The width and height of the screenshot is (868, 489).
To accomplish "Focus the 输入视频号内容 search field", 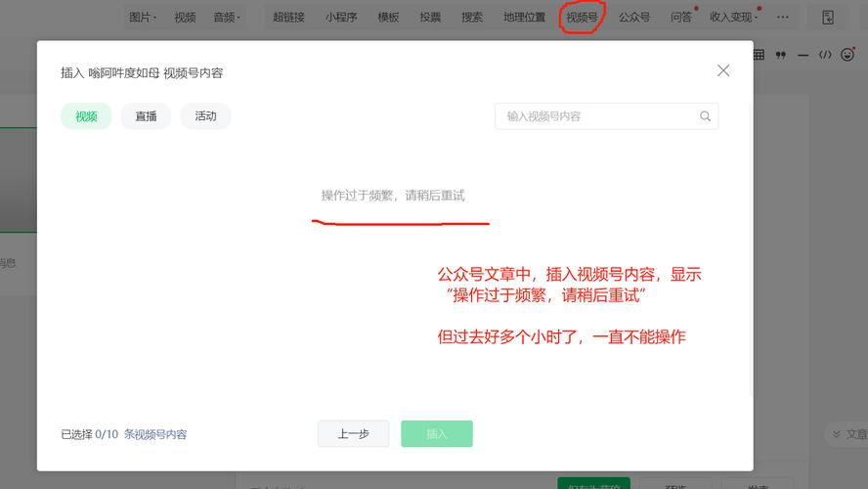I will (607, 116).
